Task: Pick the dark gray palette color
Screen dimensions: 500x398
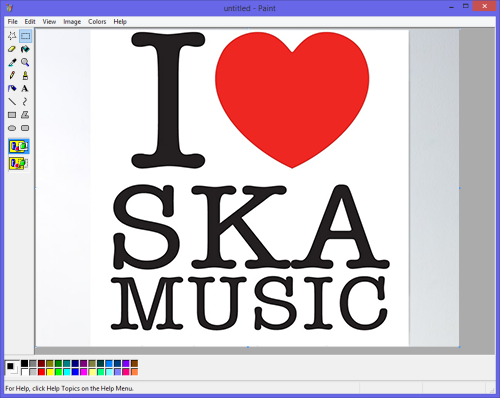Action: pos(33,363)
